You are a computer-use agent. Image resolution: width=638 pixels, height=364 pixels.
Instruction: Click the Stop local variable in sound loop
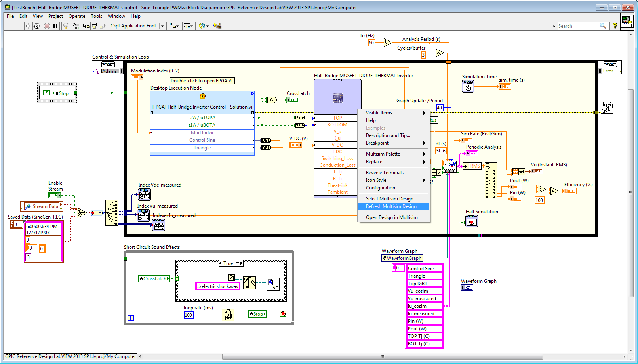pos(257,314)
